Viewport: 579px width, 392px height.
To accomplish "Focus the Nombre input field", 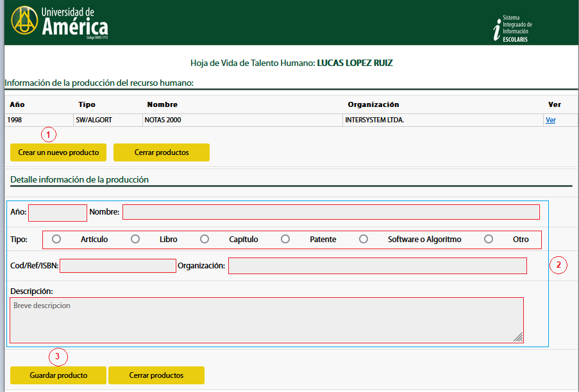I will (x=331, y=212).
